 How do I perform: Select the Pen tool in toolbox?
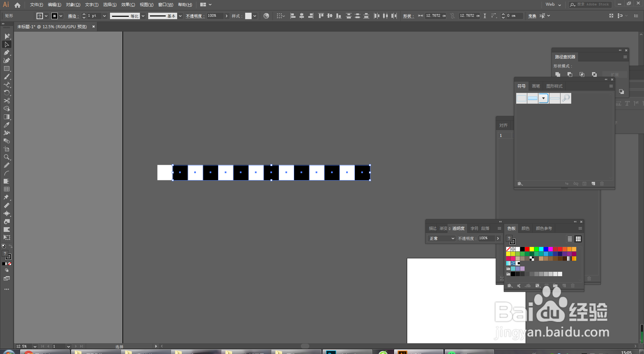coord(7,52)
